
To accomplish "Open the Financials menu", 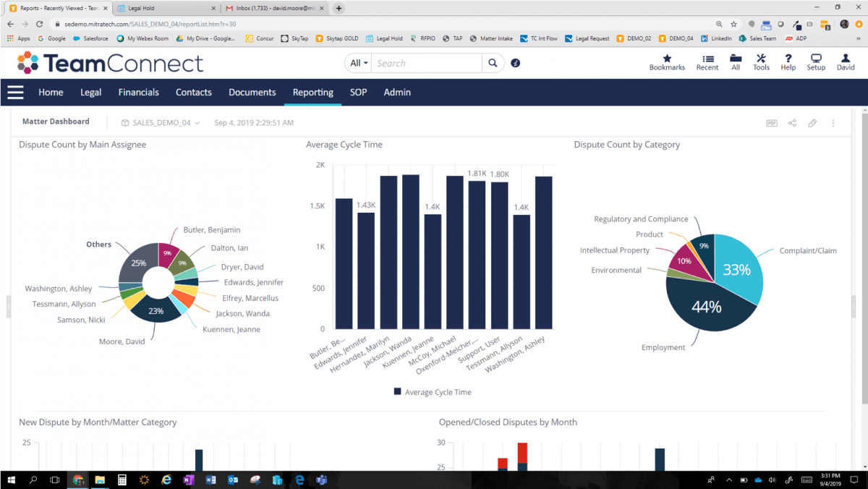I will (139, 93).
